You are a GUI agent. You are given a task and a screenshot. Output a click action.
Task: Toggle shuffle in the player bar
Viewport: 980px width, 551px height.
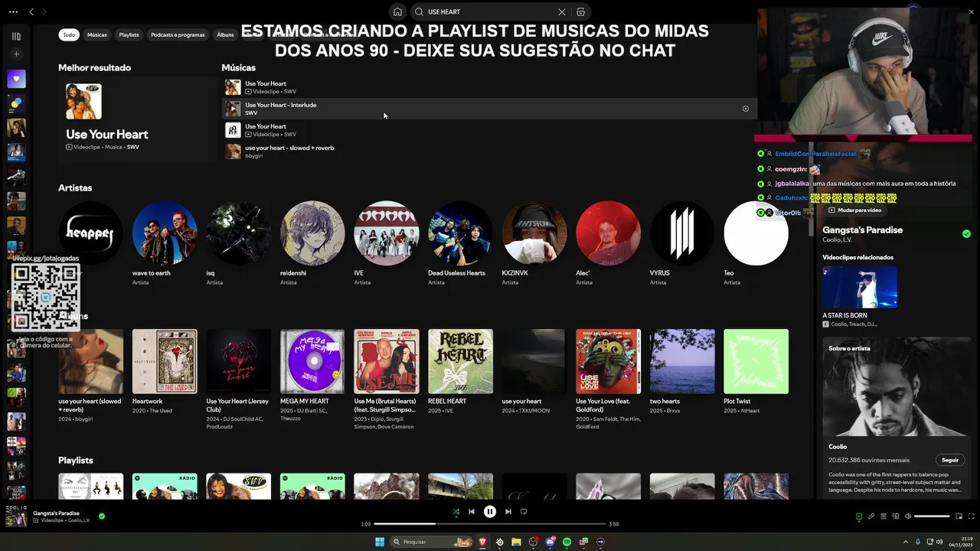click(456, 512)
